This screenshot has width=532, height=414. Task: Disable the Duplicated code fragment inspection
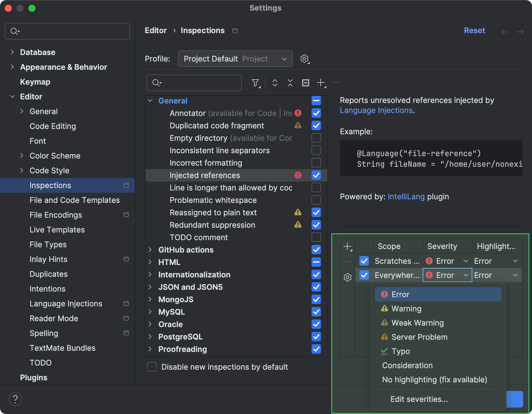click(316, 125)
